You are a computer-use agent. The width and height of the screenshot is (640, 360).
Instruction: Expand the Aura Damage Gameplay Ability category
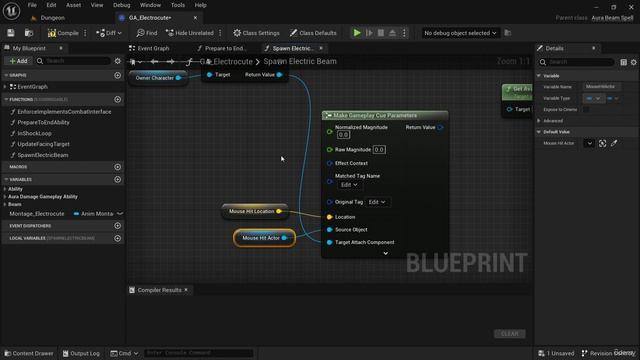point(5,197)
